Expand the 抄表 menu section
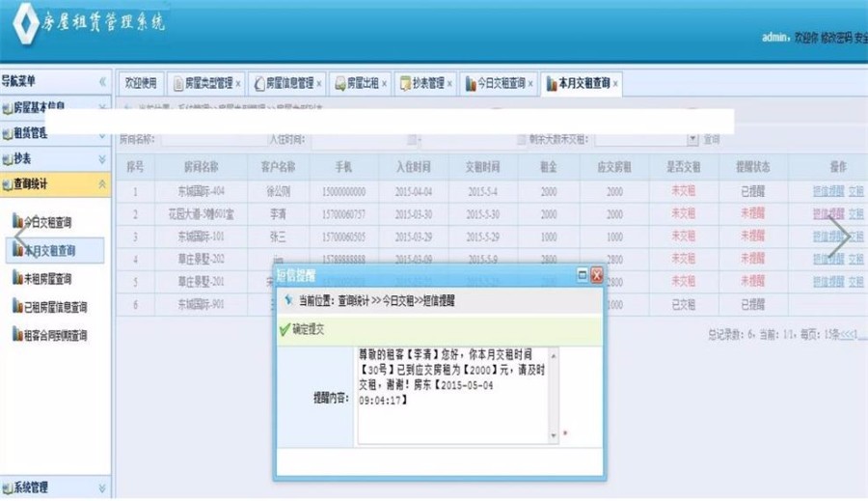 (x=102, y=159)
